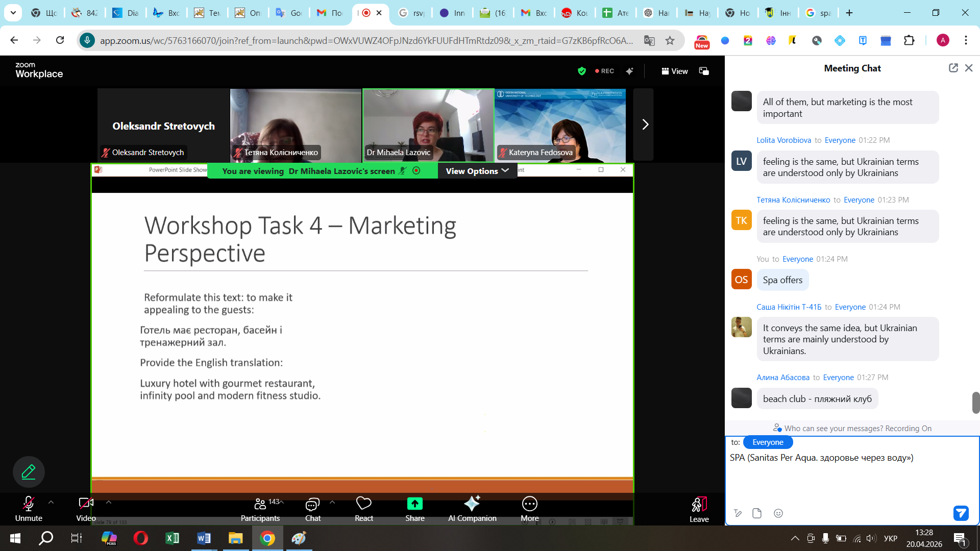Send the chat message
The image size is (980, 551).
click(961, 513)
